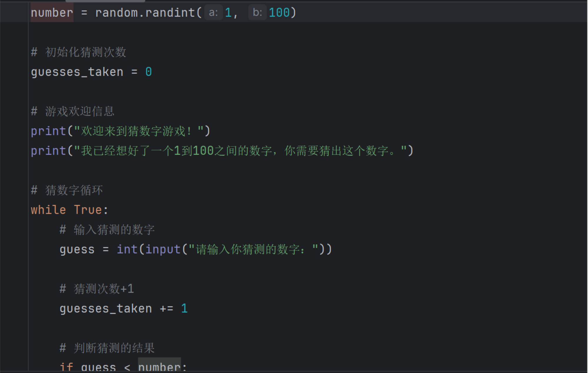Click the "+=" operator on the guesses_taken line
This screenshot has width=588, height=373.
coord(167,309)
